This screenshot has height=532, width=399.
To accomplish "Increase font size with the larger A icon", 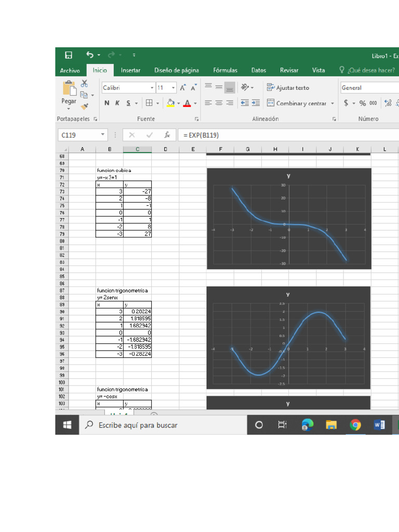I will (183, 87).
